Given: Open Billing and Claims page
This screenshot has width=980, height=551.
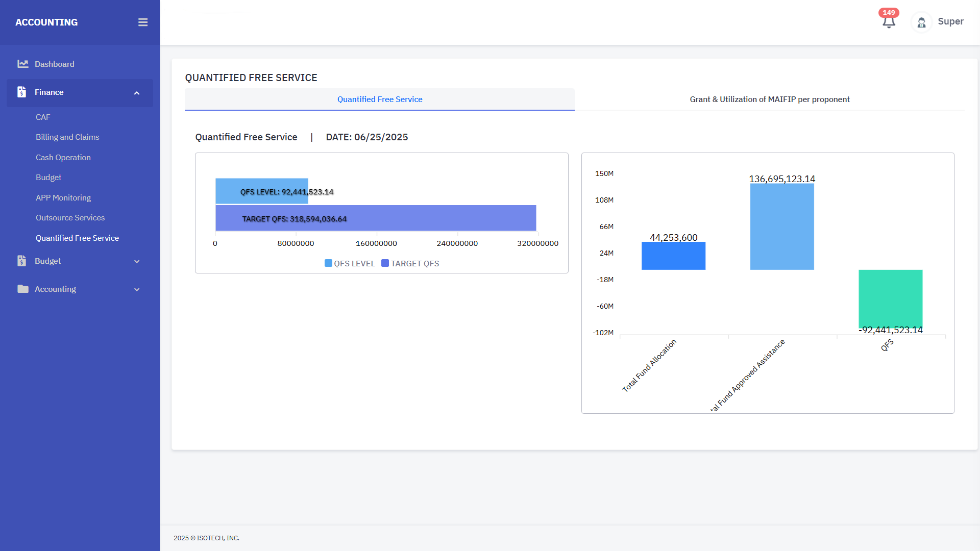Looking at the screenshot, I should [67, 137].
